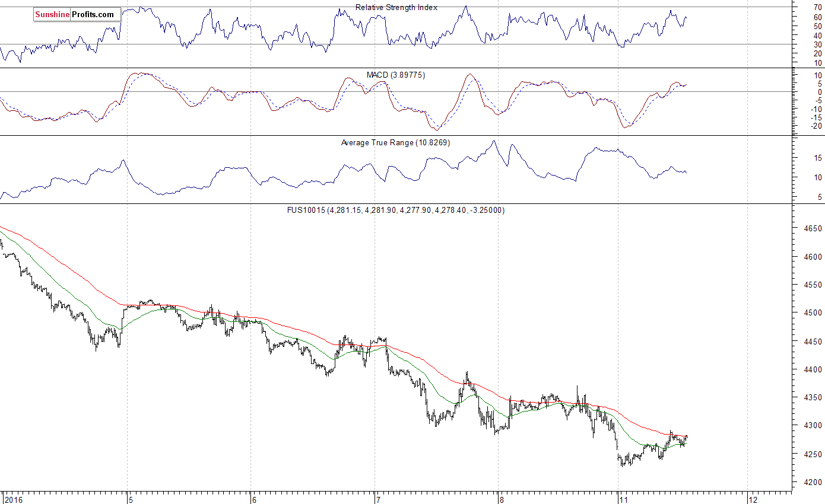The width and height of the screenshot is (825, 504).
Task: Click the price axis label 4200
Action: click(813, 482)
